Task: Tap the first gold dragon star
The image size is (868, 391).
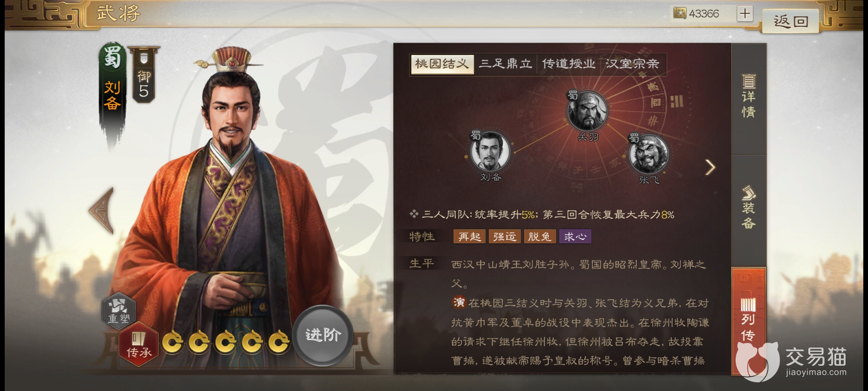Action: pos(173,341)
